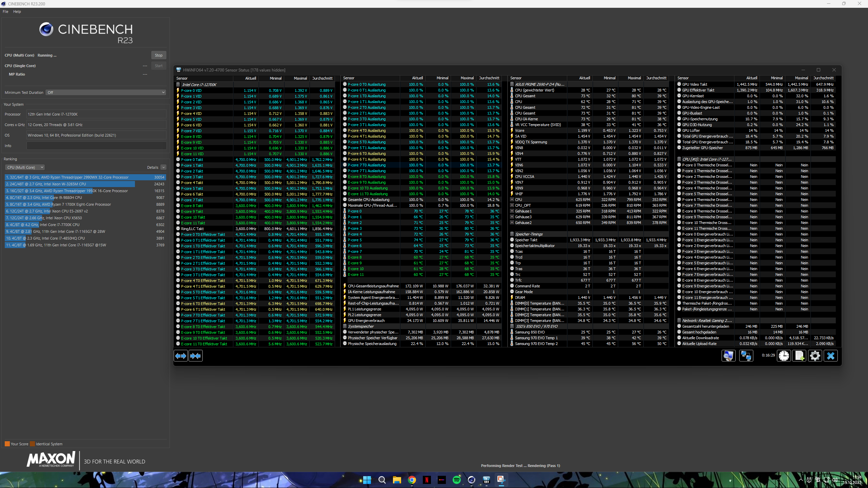Screen dimensions: 868x488
Task: Open the HWiNFO summary monitor-magnifier icon
Action: pyautogui.click(x=728, y=356)
